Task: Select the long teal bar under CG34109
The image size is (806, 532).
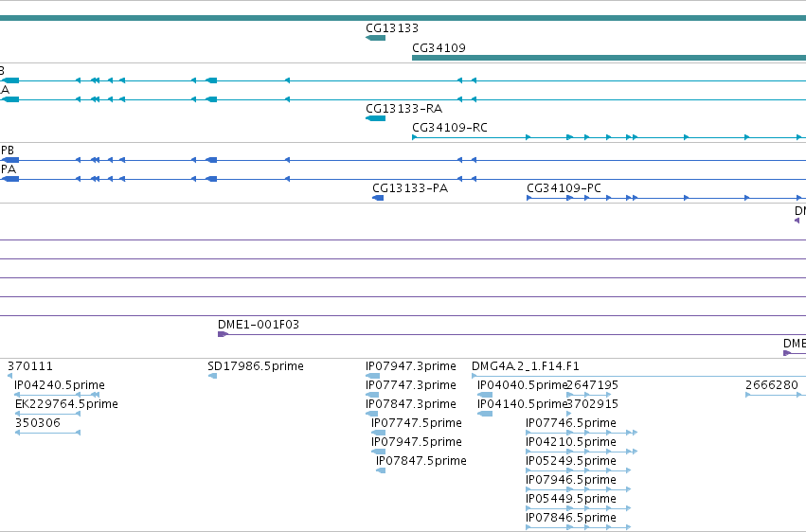Action: 609,58
